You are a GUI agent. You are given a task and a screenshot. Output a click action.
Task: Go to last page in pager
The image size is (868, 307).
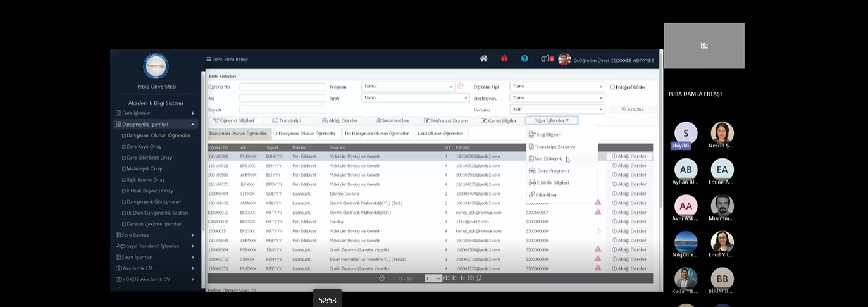click(x=471, y=278)
